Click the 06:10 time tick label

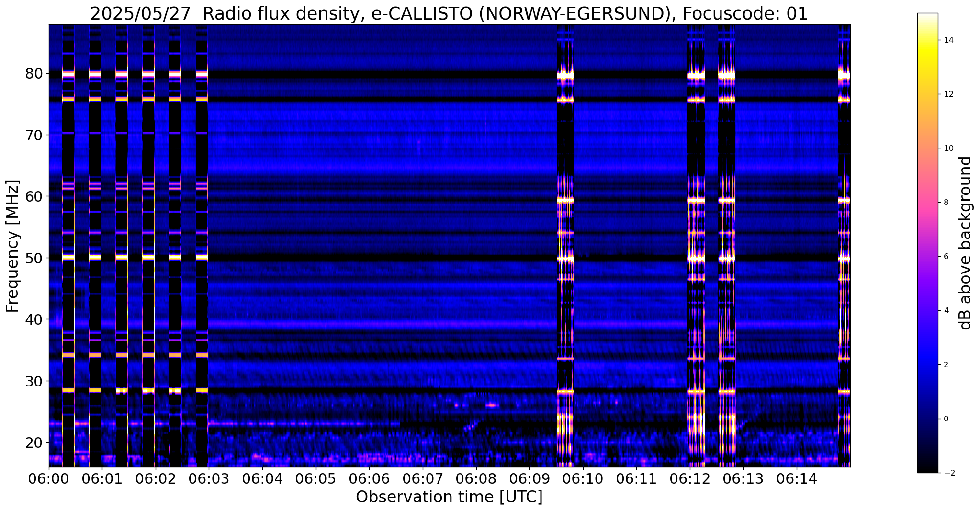tap(583, 479)
